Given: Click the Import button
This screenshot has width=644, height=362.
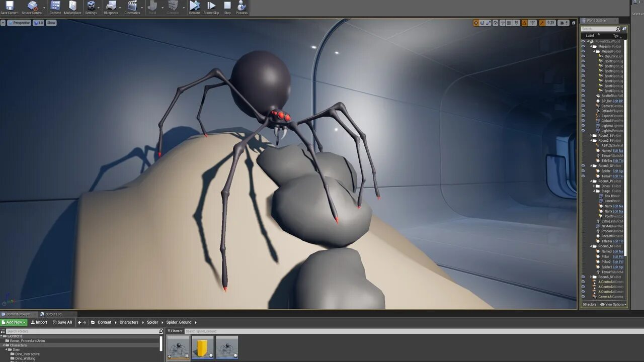Looking at the screenshot, I should coord(39,322).
